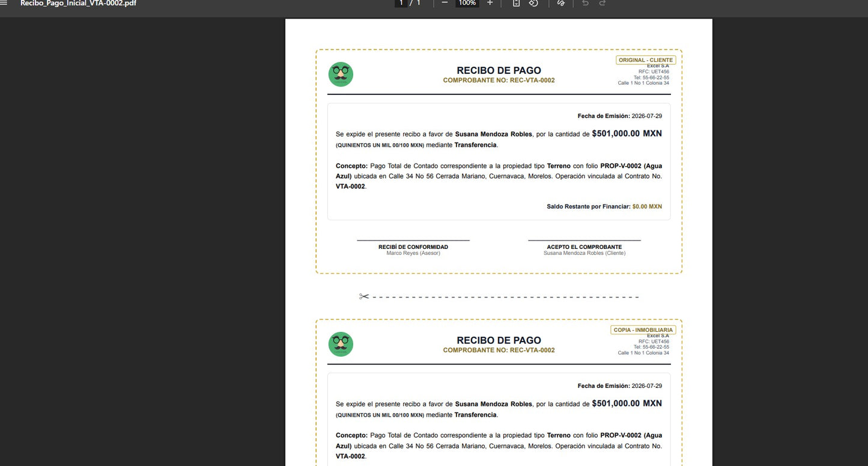Click $501,000.00 MXN amount on original receipt
868x466 pixels.
(x=627, y=133)
